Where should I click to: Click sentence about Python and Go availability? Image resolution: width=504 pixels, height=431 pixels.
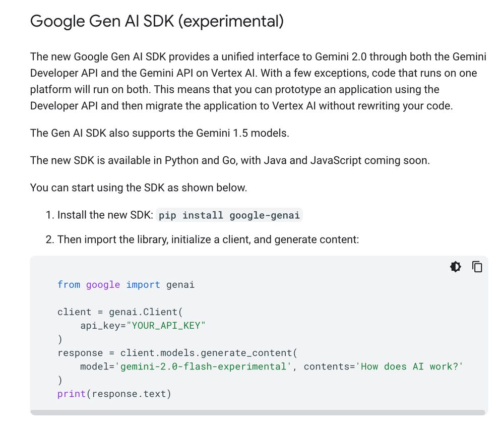(x=230, y=160)
